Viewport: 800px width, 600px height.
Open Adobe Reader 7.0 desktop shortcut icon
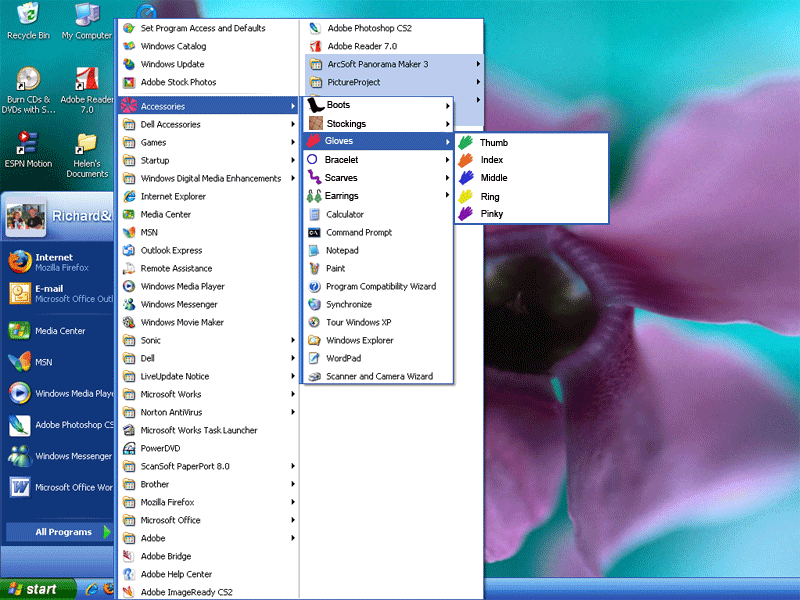pos(87,79)
